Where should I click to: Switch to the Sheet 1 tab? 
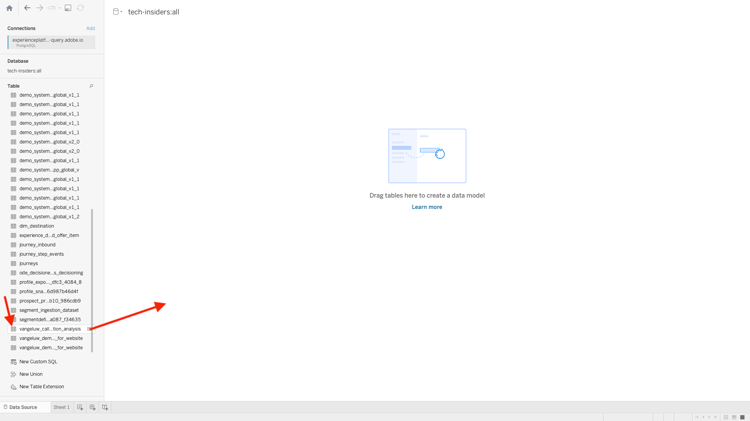click(61, 407)
